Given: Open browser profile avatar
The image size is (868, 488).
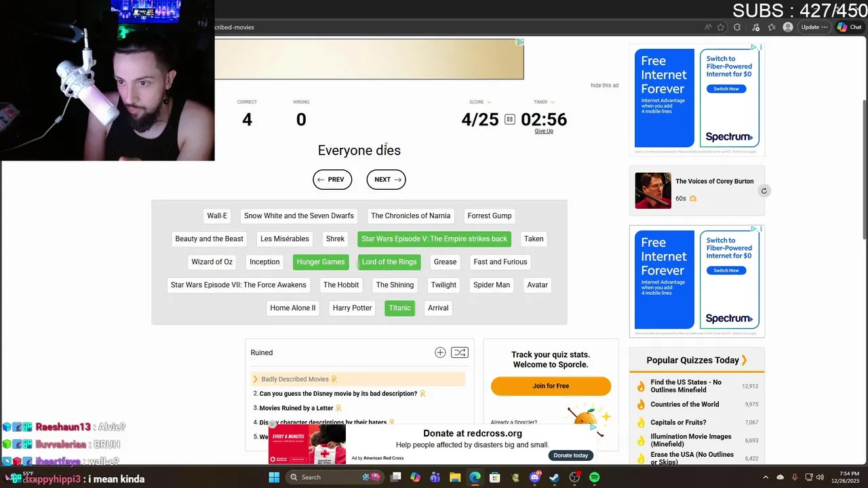Looking at the screenshot, I should click(787, 27).
